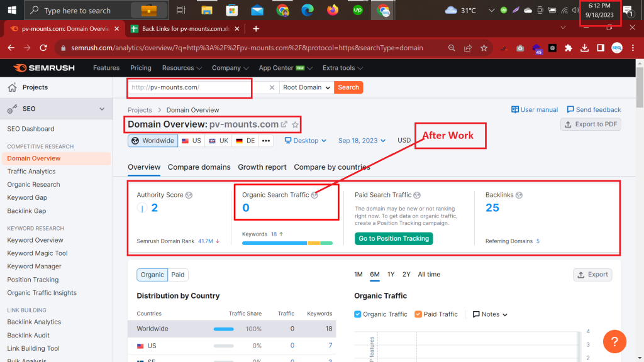Click the Backlinks info icon
This screenshot has height=362, width=644.
[519, 195]
